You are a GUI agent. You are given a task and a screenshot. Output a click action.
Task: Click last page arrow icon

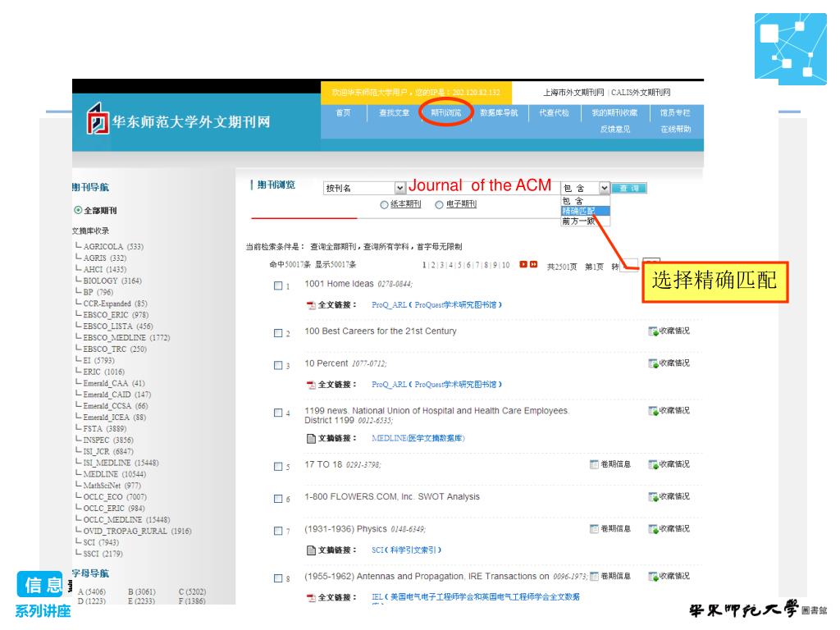tap(533, 265)
